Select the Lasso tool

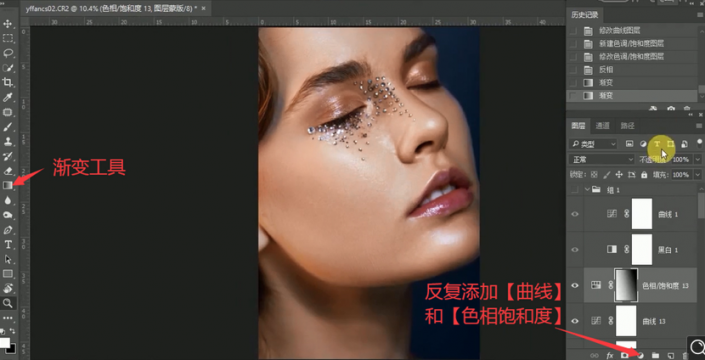[x=8, y=53]
